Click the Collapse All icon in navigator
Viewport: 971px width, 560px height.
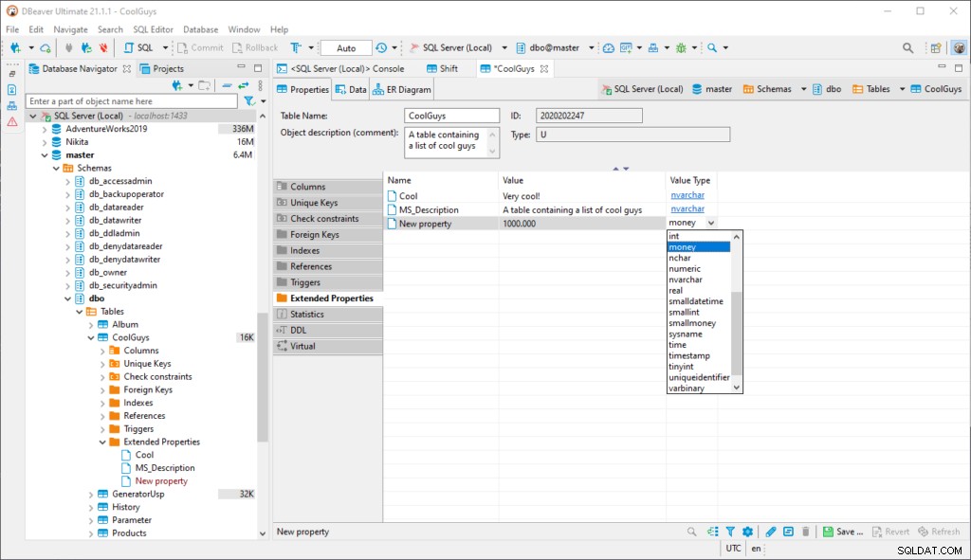[228, 85]
